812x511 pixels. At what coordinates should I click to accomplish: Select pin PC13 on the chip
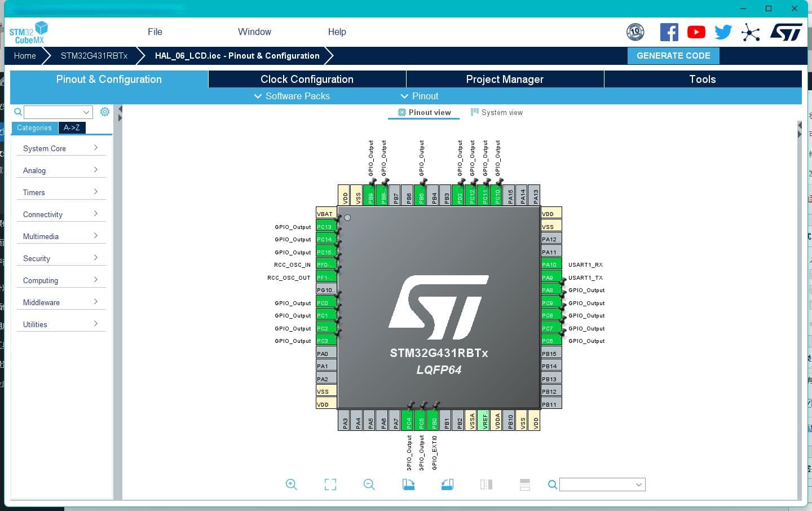(326, 226)
